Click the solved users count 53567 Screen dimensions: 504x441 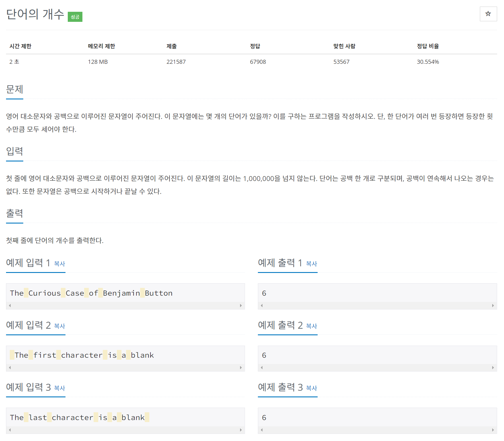[341, 62]
